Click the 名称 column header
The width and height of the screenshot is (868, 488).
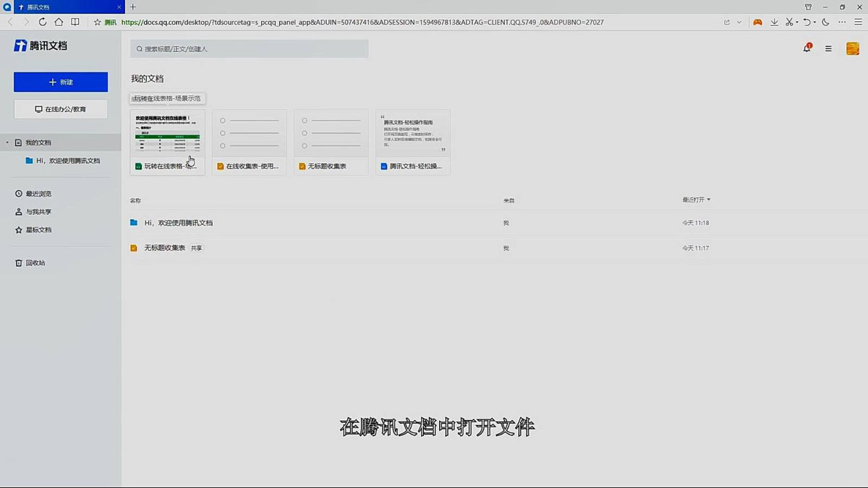[x=135, y=200]
